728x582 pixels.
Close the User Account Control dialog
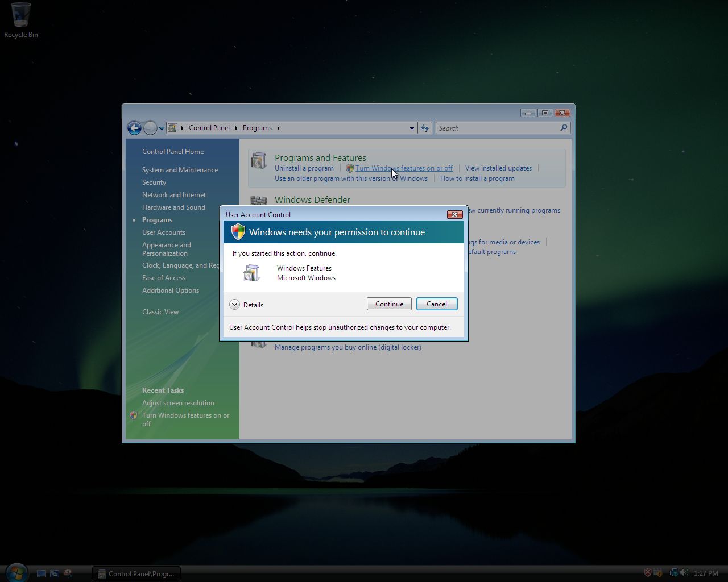click(x=454, y=214)
